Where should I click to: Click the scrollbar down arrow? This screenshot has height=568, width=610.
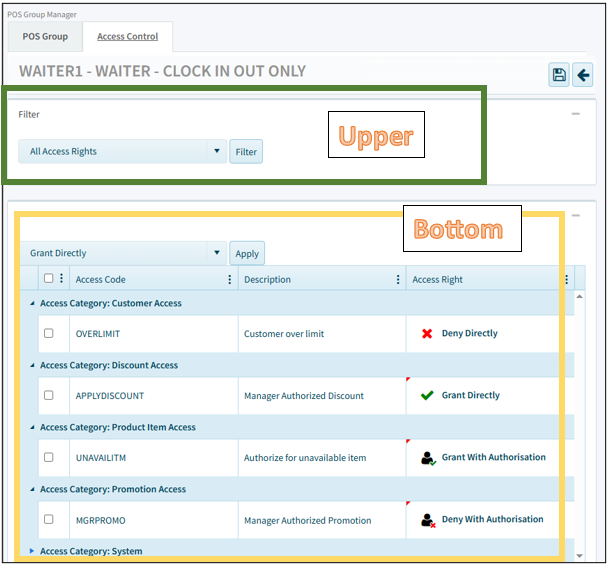580,555
